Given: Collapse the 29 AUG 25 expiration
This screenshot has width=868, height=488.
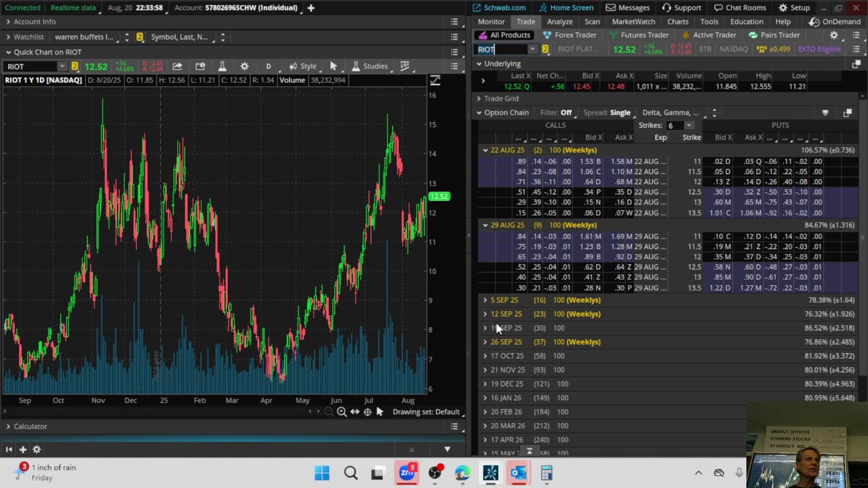Looking at the screenshot, I should tap(485, 225).
